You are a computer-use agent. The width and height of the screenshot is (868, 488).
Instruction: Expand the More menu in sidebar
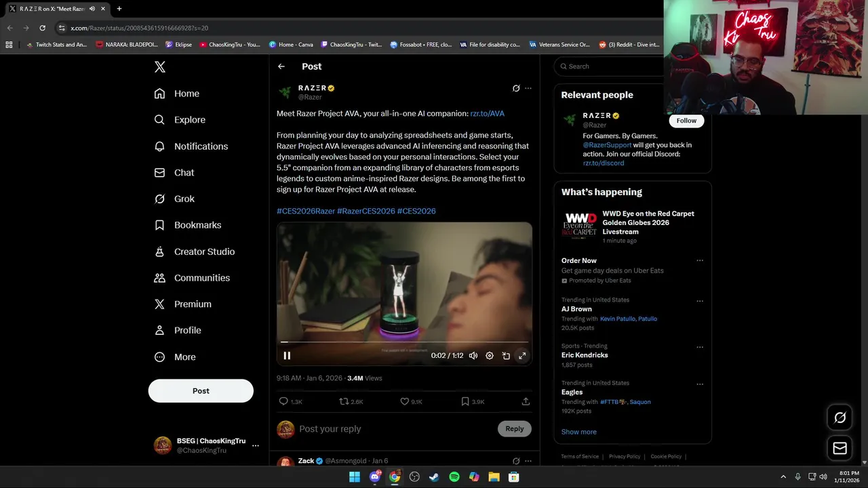174,357
